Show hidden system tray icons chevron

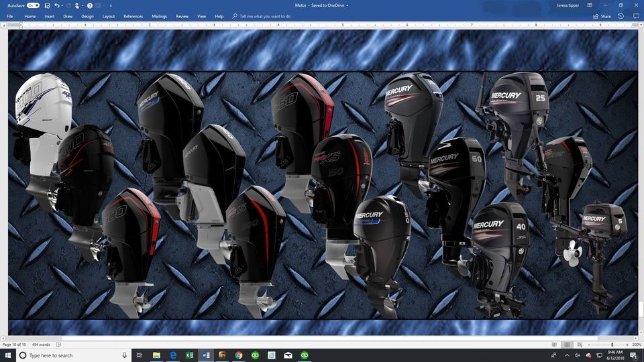click(568, 355)
